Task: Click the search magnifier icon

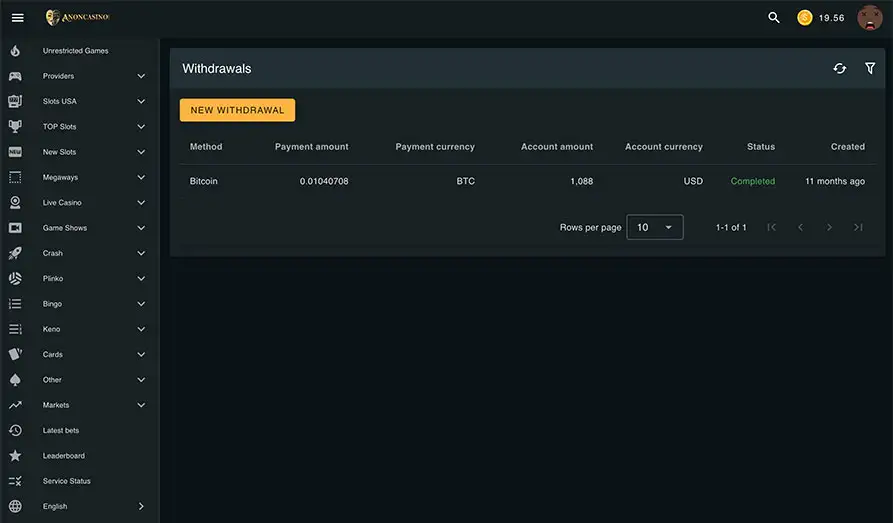Action: [773, 18]
